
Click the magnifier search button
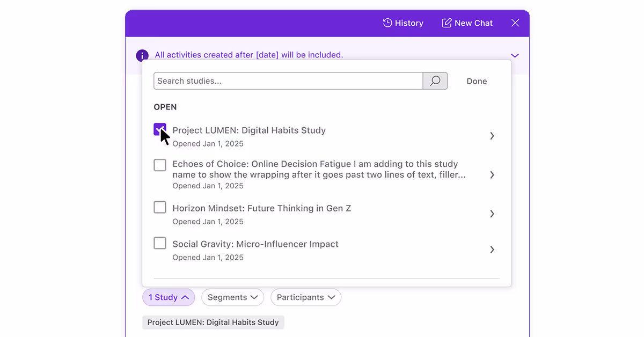coord(435,81)
